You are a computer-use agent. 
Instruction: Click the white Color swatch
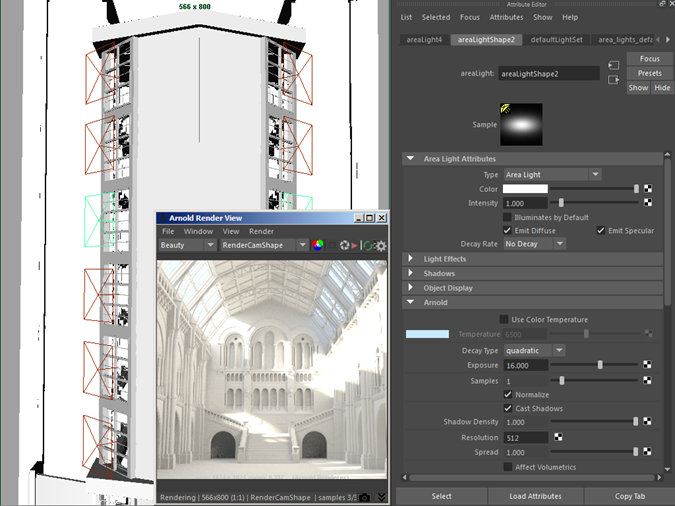[525, 189]
